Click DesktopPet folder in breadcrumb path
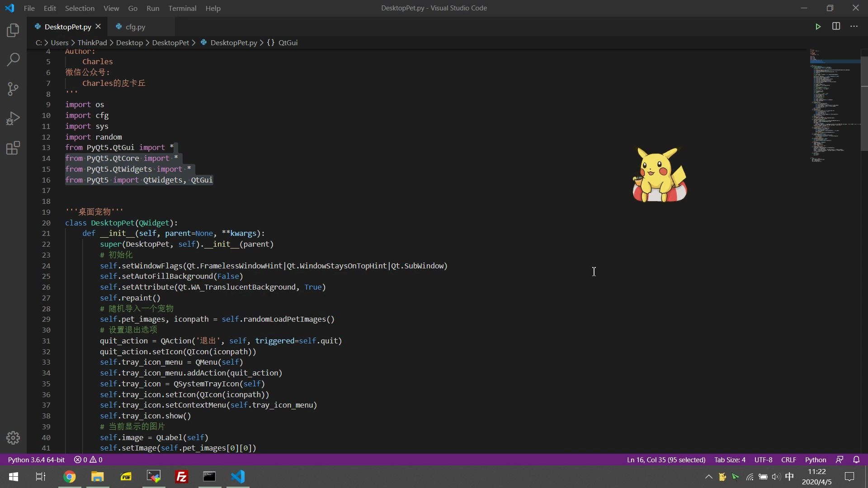This screenshot has height=488, width=868. [x=170, y=42]
